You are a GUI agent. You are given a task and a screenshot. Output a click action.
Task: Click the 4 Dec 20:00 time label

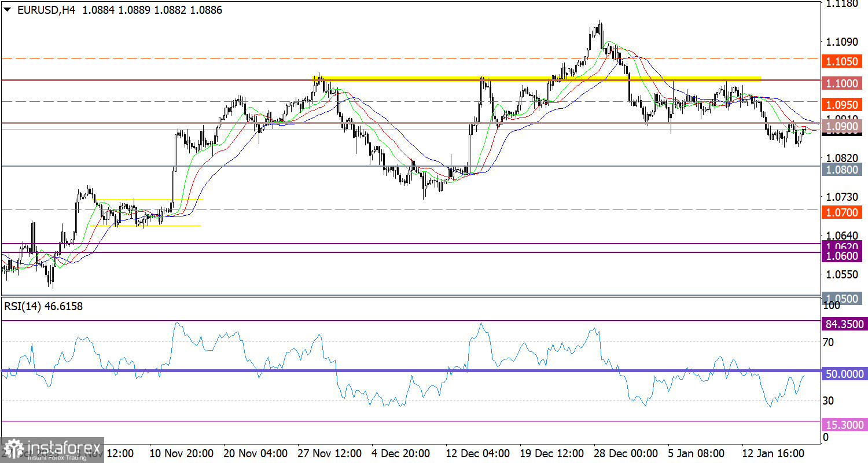click(401, 453)
